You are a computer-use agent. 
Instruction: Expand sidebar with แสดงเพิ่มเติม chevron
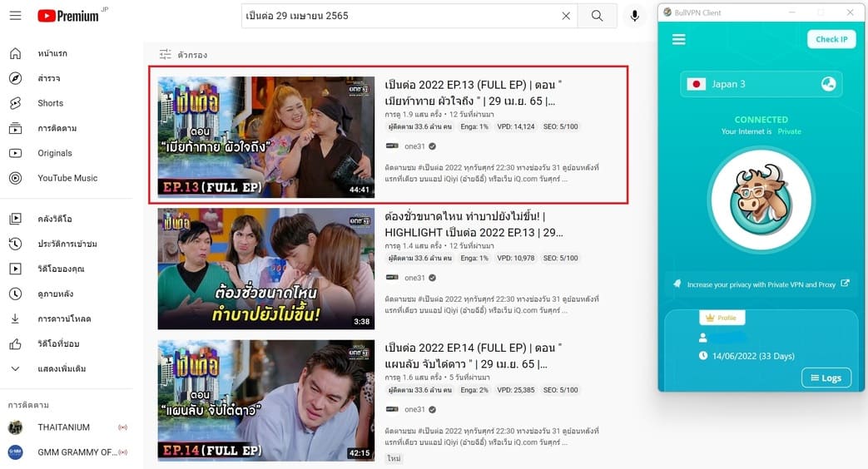coord(16,368)
